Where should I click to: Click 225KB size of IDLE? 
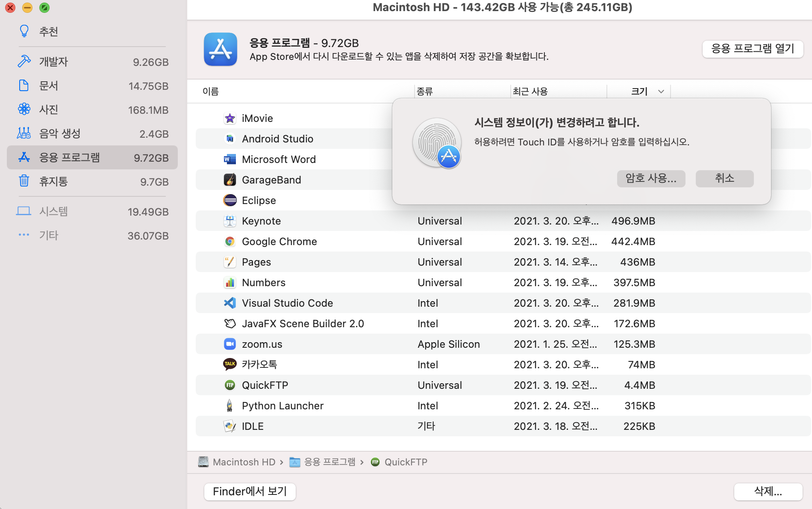639,426
